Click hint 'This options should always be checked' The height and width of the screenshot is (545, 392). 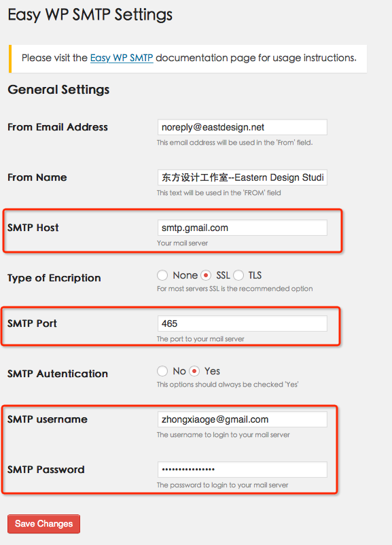pyautogui.click(x=228, y=385)
